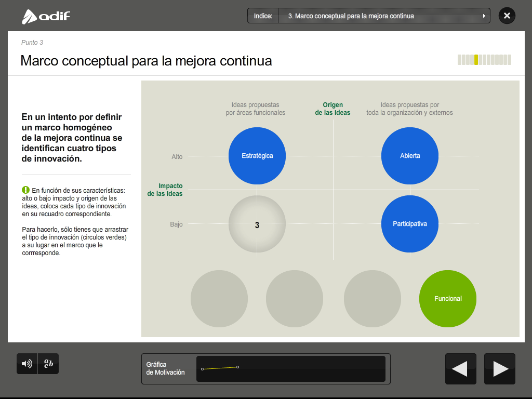Click the Índice label
Image resolution: width=532 pixels, height=399 pixels.
pos(263,16)
